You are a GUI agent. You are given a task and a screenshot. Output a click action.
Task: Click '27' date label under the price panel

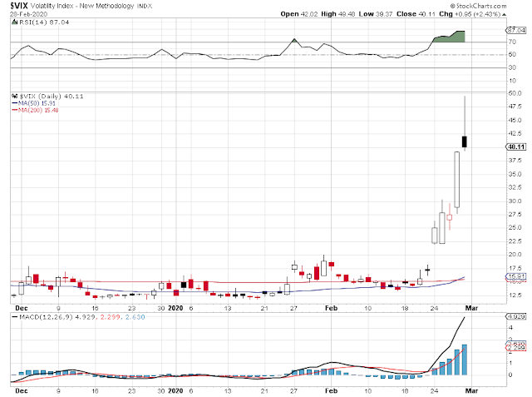point(293,308)
